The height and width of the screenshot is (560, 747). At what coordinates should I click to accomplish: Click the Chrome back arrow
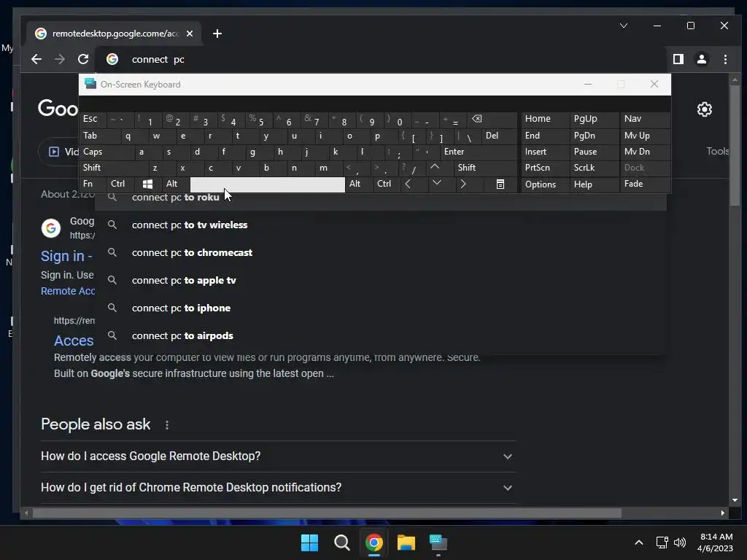pos(36,59)
